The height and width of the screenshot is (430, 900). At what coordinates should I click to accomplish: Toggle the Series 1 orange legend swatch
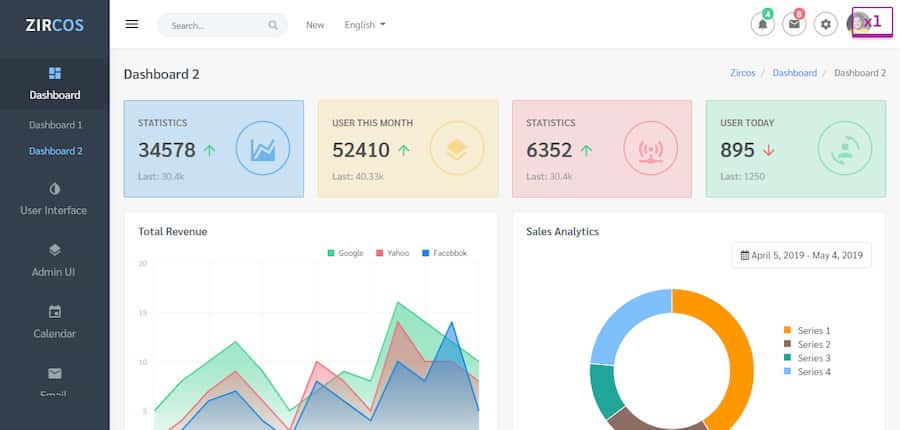tap(788, 330)
